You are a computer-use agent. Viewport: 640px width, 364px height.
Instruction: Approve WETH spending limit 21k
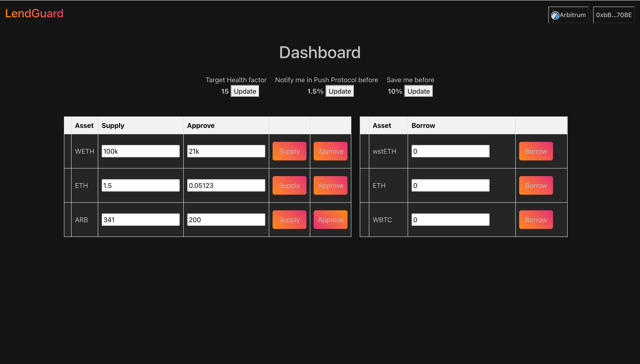(330, 151)
